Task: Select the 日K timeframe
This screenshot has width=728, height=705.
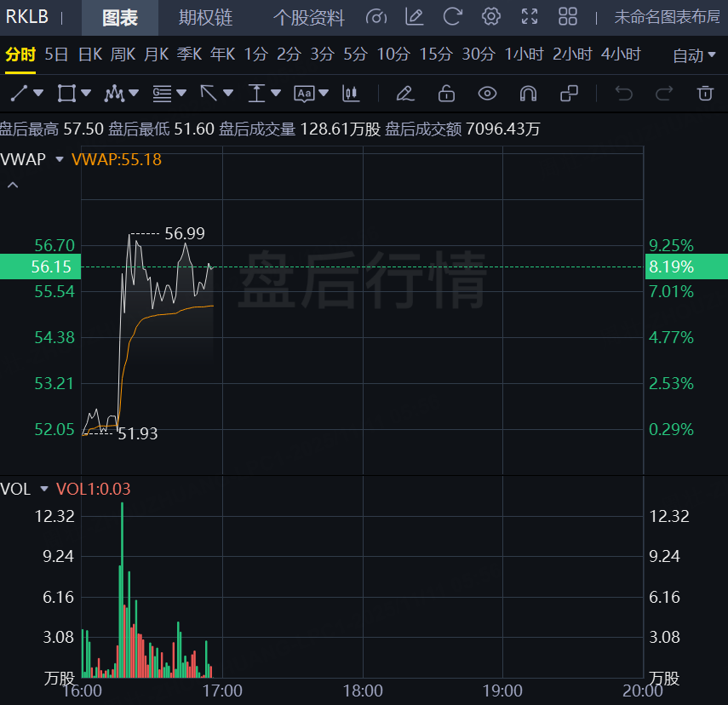Action: (x=89, y=54)
